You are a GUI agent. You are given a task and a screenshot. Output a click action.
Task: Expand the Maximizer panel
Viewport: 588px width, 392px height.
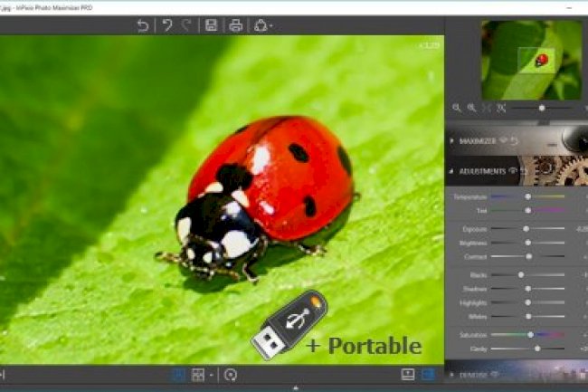point(452,141)
